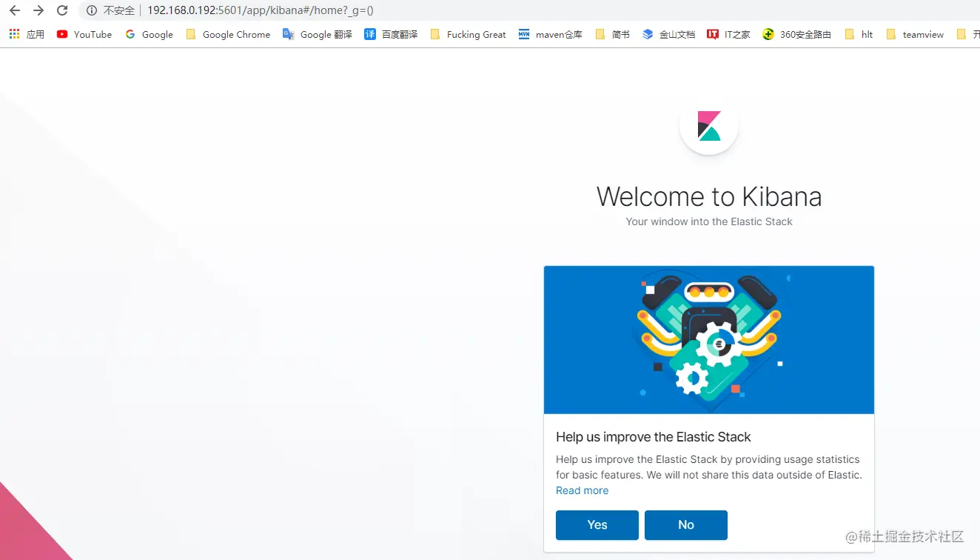
Task: Open the 360安全路由 bookmark
Action: click(796, 34)
